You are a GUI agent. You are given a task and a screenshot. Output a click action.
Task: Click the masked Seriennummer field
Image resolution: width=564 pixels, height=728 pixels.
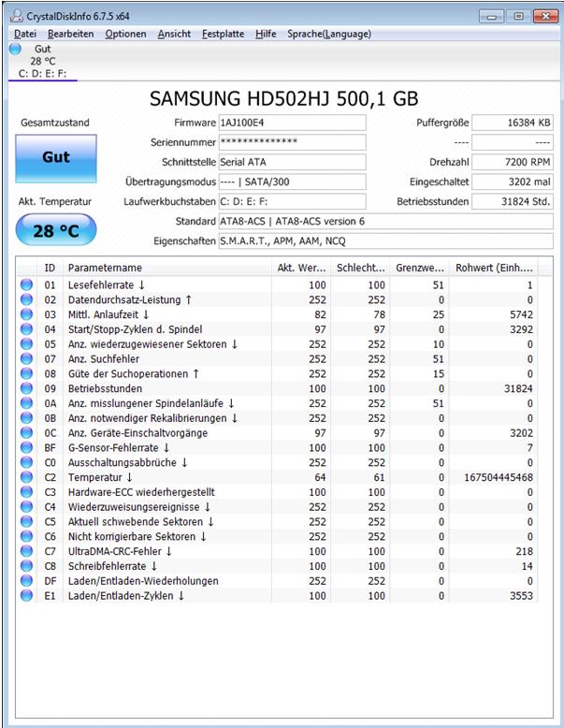(293, 142)
